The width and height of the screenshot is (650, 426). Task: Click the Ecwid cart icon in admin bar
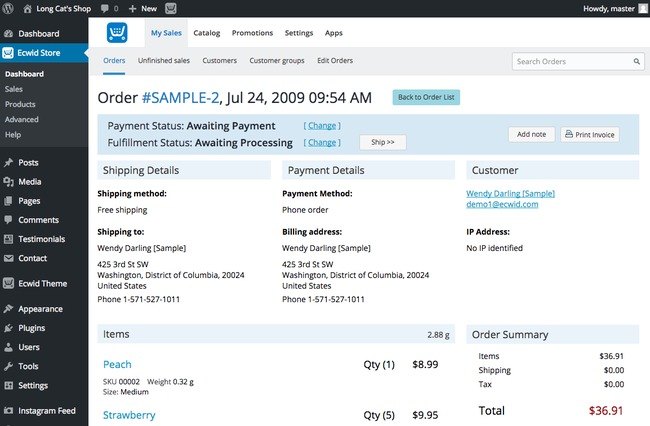click(171, 8)
